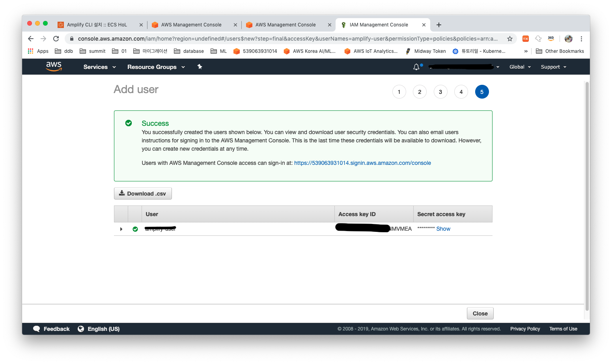This screenshot has height=364, width=612.
Task: Open the Support dropdown menu
Action: tap(554, 67)
